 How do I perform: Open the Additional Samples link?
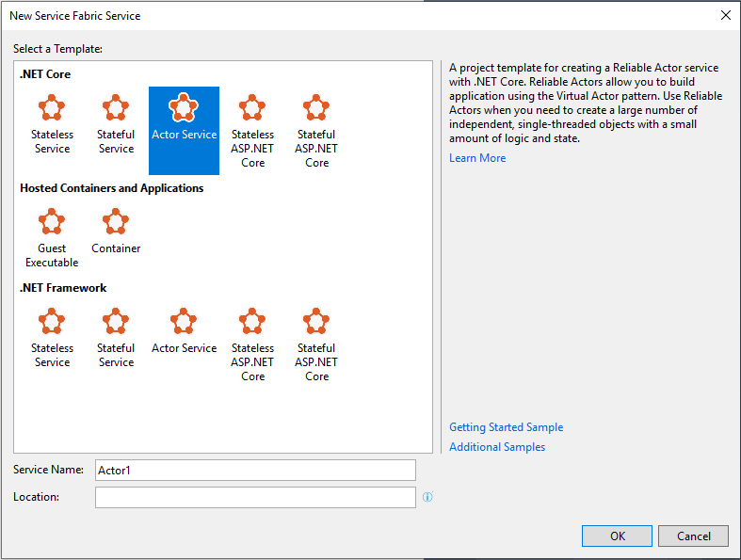click(x=497, y=447)
